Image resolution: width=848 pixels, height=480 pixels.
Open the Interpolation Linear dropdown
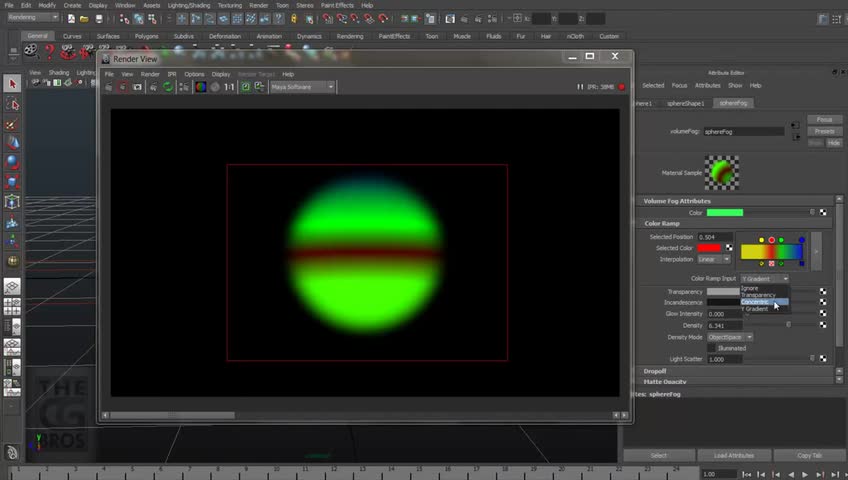pyautogui.click(x=713, y=259)
